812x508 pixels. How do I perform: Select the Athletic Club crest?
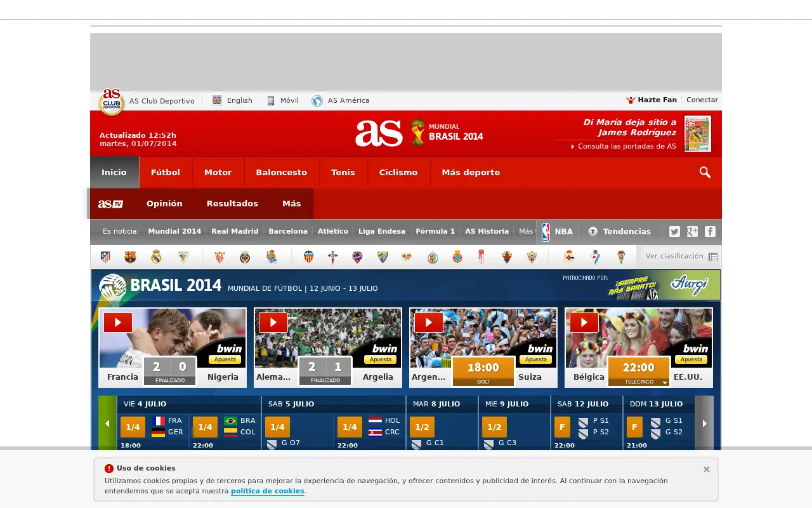coord(183,257)
